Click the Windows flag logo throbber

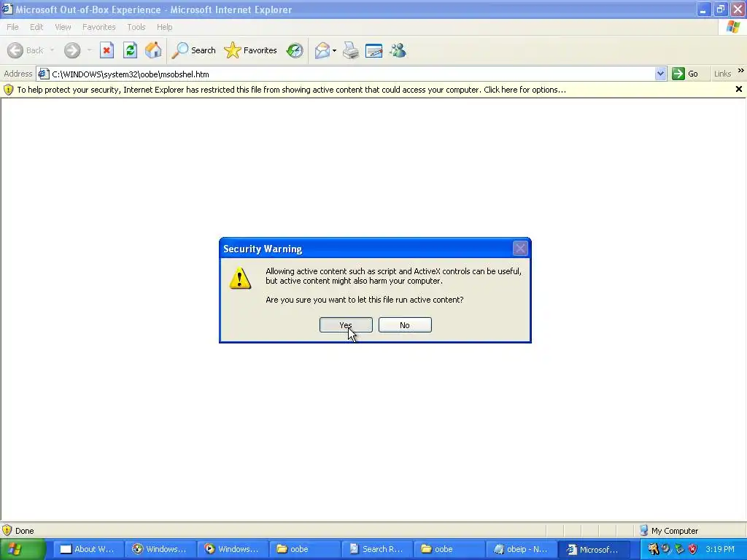point(732,27)
